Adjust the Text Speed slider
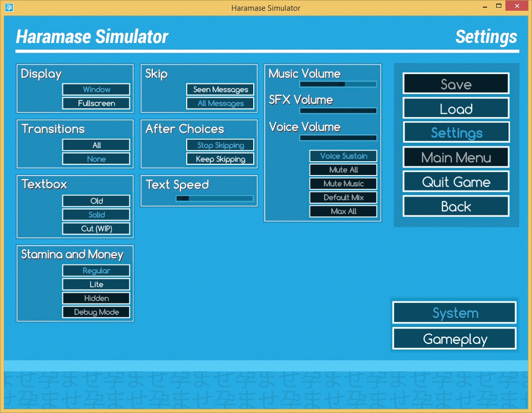Screen dimensions: 532x413 [x=214, y=199]
